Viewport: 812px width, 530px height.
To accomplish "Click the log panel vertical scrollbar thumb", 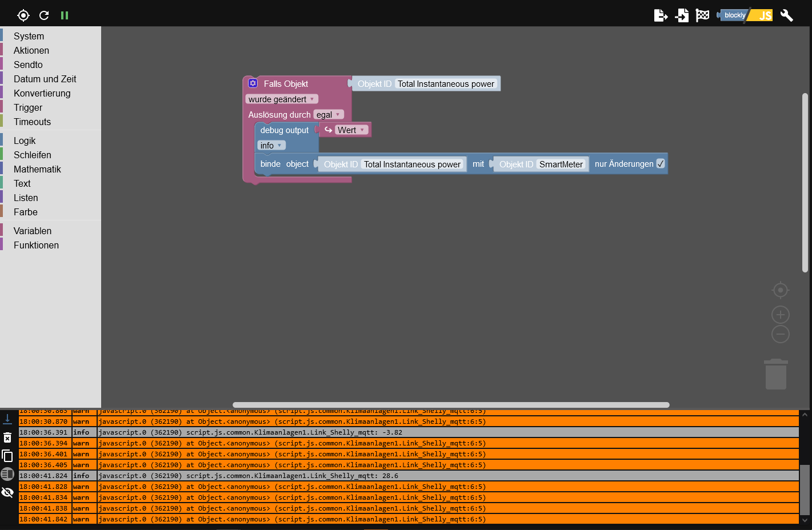I will pyautogui.click(x=805, y=489).
